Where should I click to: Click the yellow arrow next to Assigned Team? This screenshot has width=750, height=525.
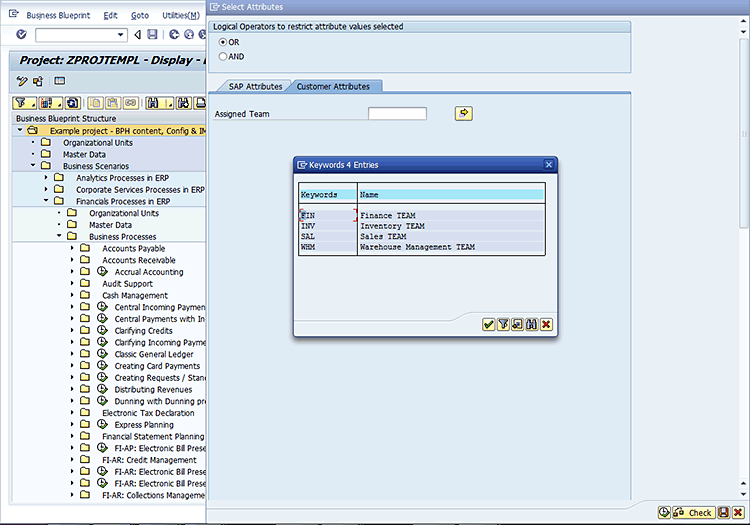[463, 114]
